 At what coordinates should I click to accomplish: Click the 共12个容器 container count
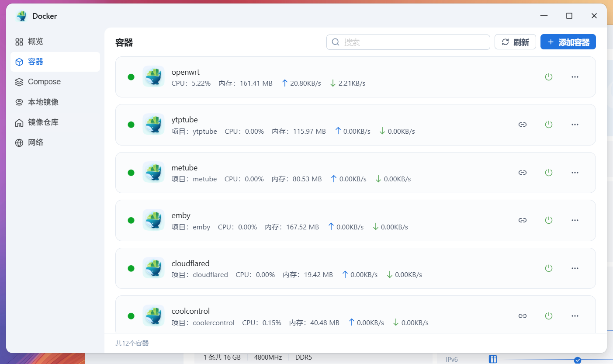[x=132, y=343]
